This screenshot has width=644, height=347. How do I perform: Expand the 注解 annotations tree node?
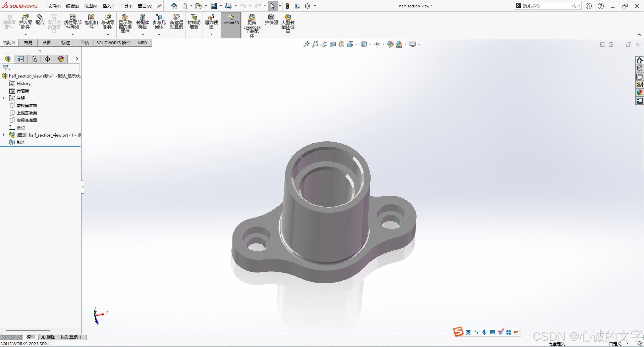[x=4, y=98]
